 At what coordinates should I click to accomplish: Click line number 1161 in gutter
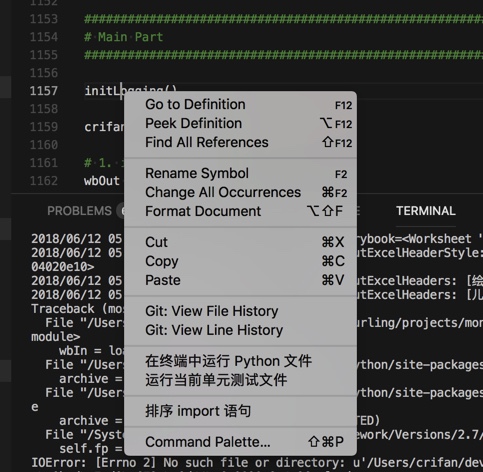point(44,163)
